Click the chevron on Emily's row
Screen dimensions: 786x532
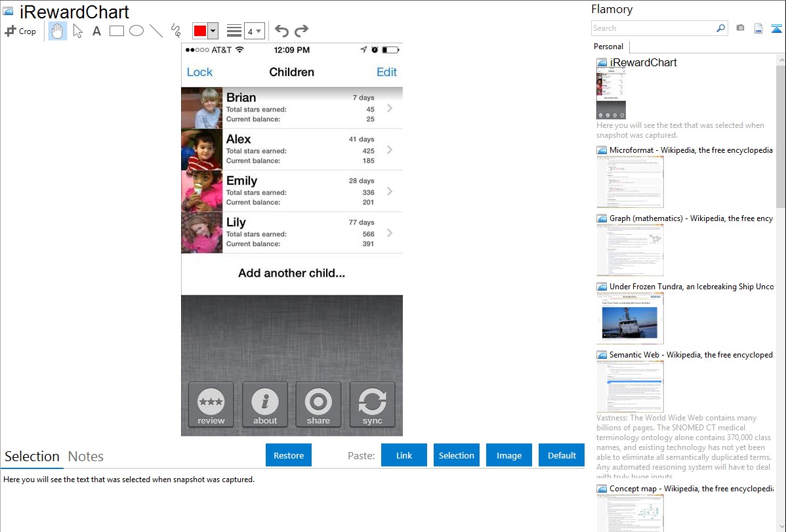pyautogui.click(x=390, y=192)
